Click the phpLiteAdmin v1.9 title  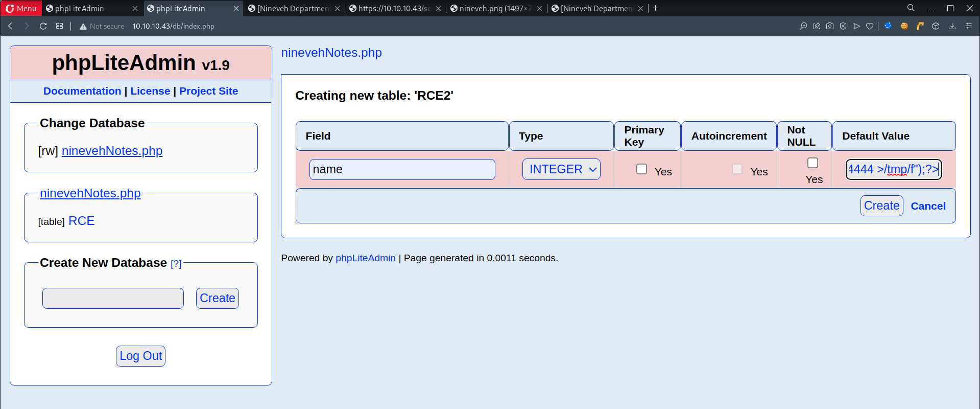(x=141, y=63)
